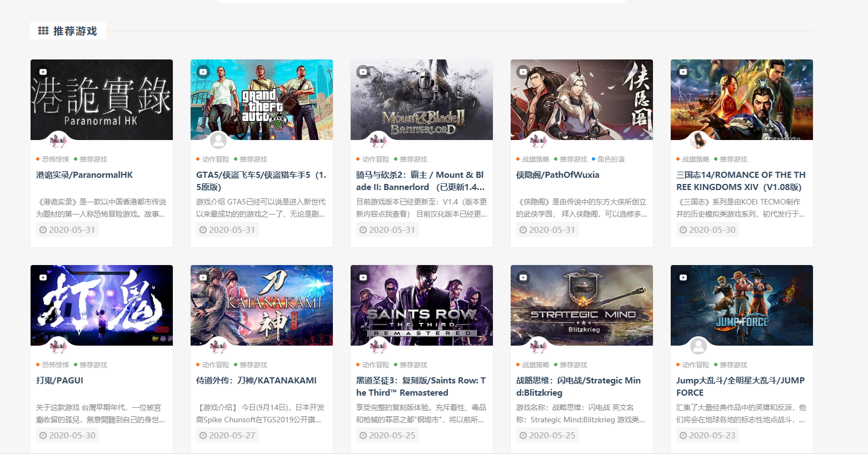Click the video badge on the Saints Row thumbnail
868x454 pixels.
363,277
